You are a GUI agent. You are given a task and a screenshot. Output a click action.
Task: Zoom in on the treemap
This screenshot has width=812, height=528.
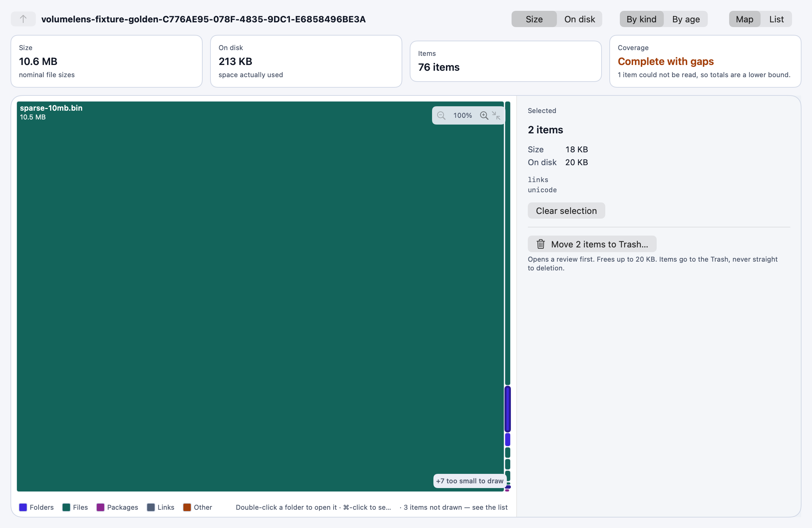pyautogui.click(x=484, y=115)
